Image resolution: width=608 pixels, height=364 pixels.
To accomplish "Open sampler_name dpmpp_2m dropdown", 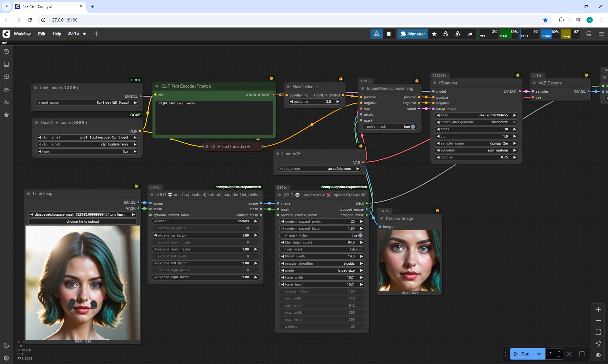I will (x=476, y=143).
